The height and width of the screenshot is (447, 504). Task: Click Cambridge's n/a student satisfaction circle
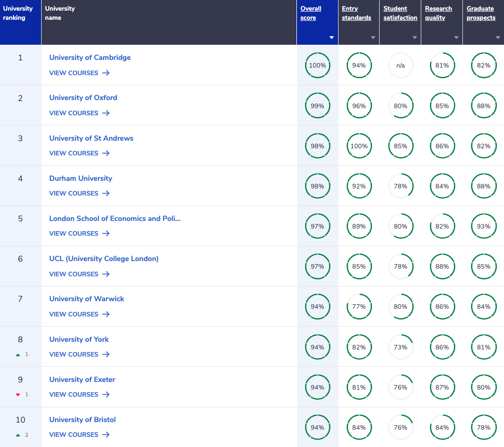(x=400, y=65)
